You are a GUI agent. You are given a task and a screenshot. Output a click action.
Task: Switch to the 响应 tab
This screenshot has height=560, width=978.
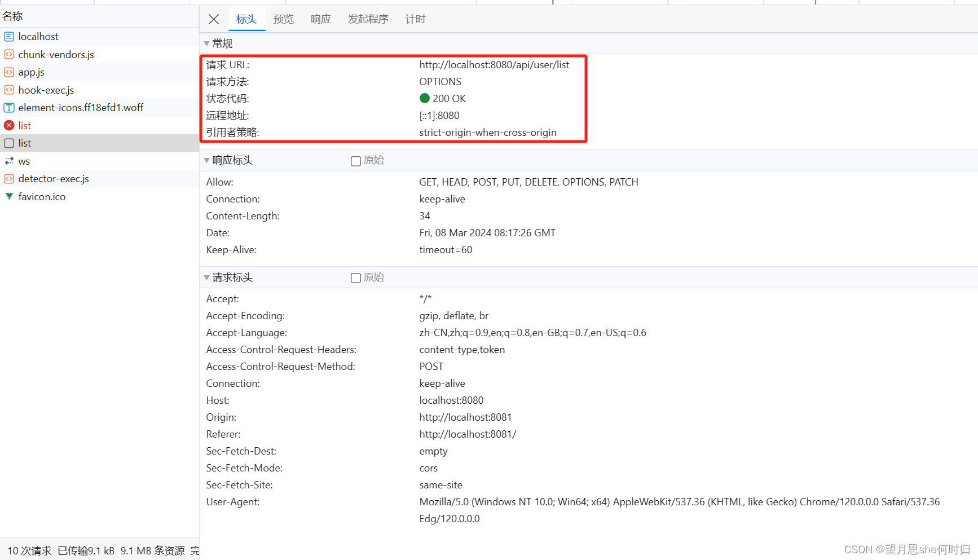(321, 19)
